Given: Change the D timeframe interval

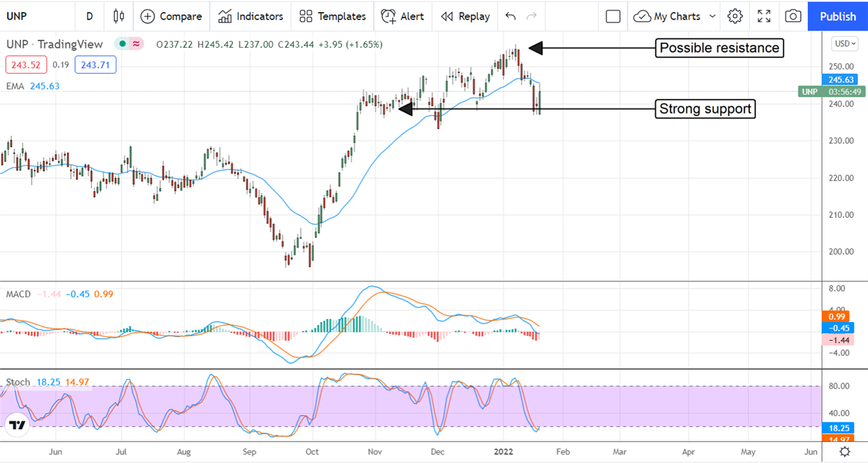Looking at the screenshot, I should 89,16.
